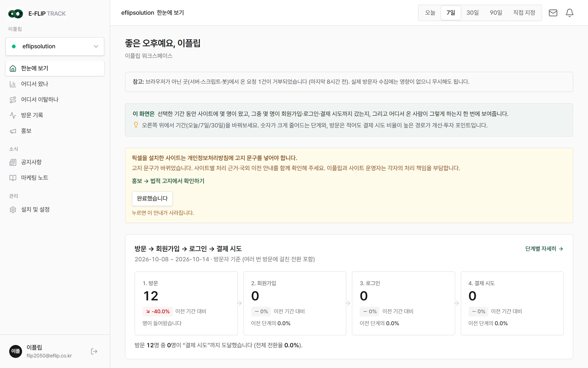Image resolution: width=588 pixels, height=368 pixels.
Task: Open the notifications bell icon
Action: pos(570,13)
